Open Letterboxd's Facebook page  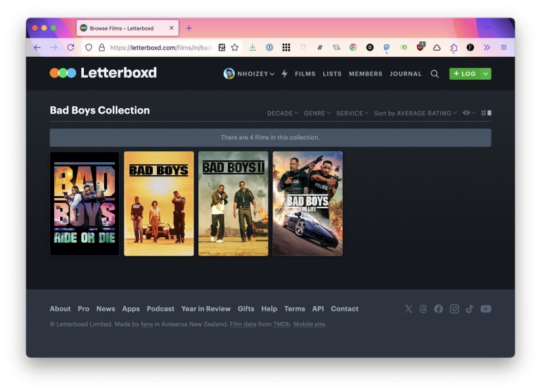click(438, 309)
